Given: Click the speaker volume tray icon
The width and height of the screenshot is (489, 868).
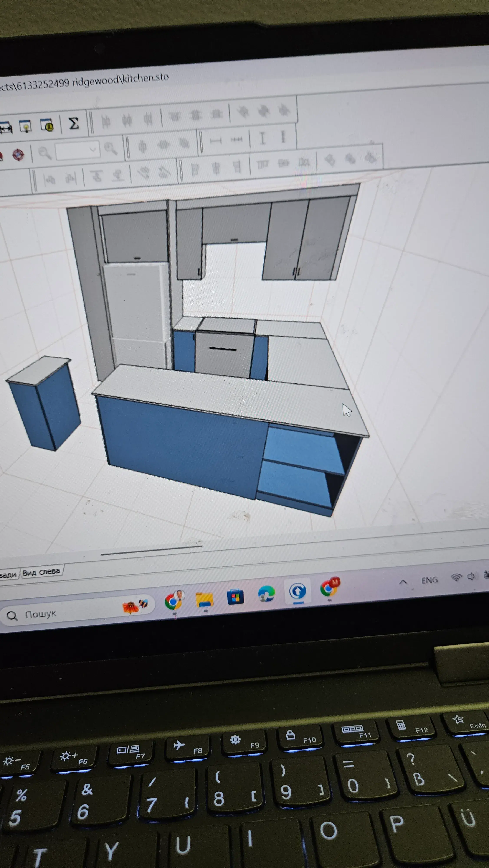Looking at the screenshot, I should (471, 577).
